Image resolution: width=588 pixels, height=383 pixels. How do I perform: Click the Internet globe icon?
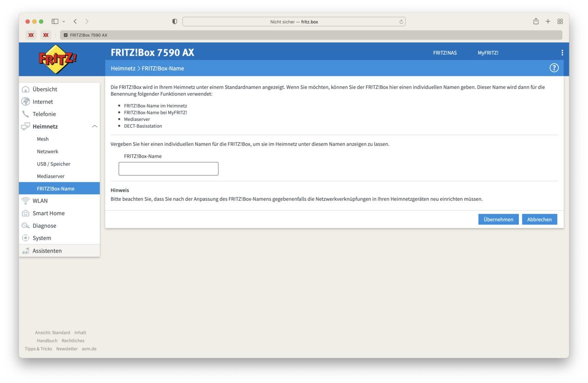tap(26, 101)
